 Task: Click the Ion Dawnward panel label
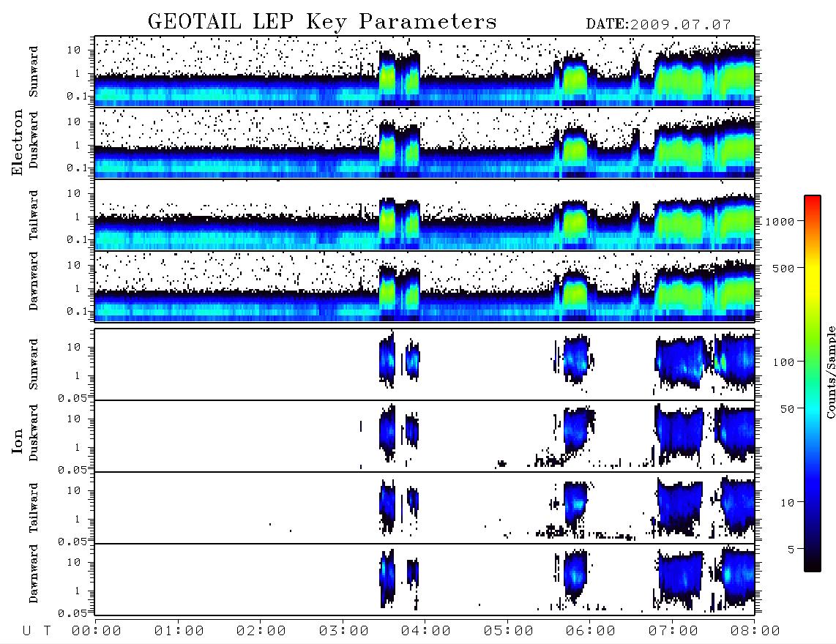point(34,574)
